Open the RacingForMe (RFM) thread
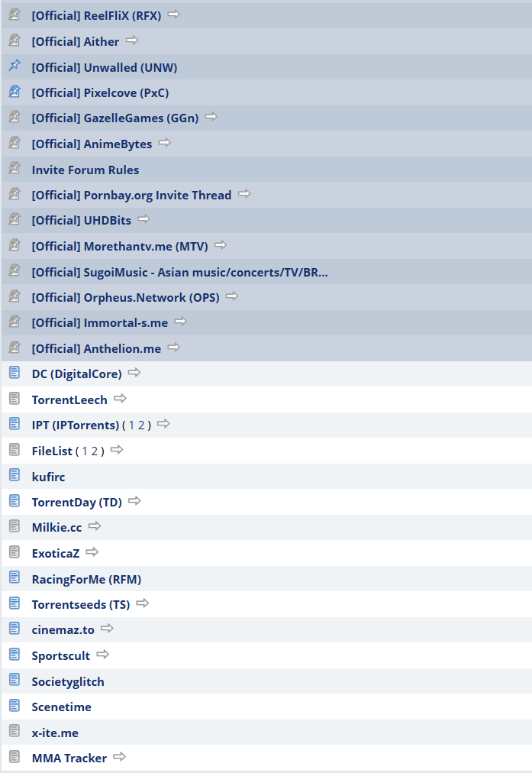Screen dimensions: 532x773 coord(87,579)
